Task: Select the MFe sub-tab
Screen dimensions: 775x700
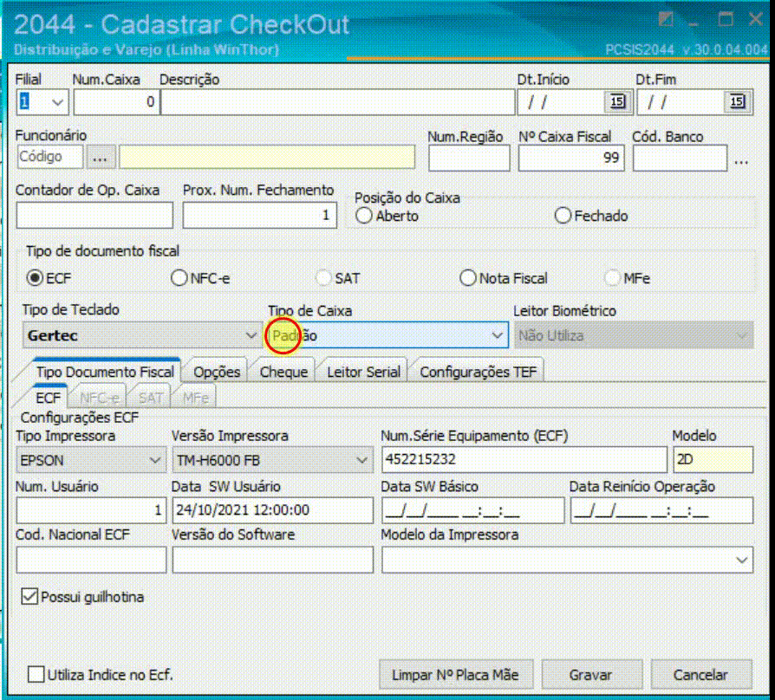Action: [x=195, y=398]
